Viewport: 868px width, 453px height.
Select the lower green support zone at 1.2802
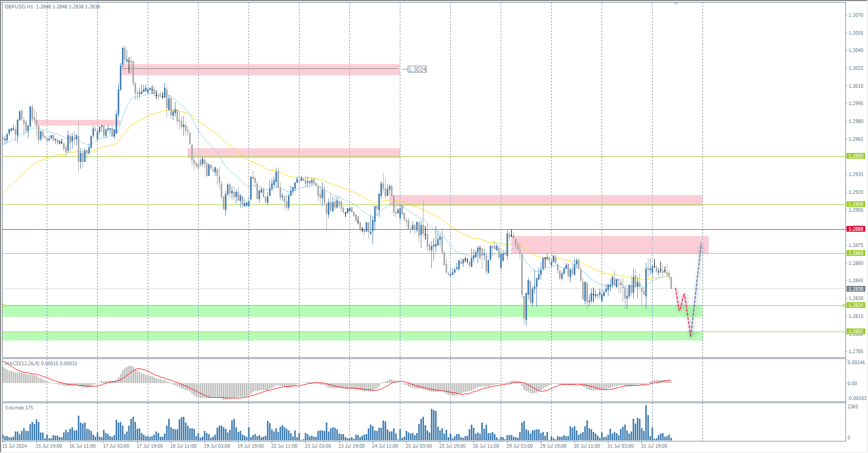pos(352,336)
